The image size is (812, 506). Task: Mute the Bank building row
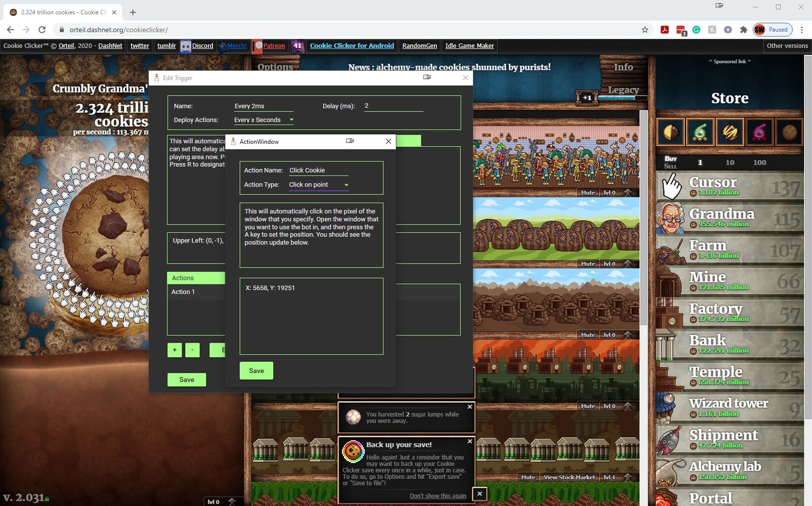tap(528, 477)
